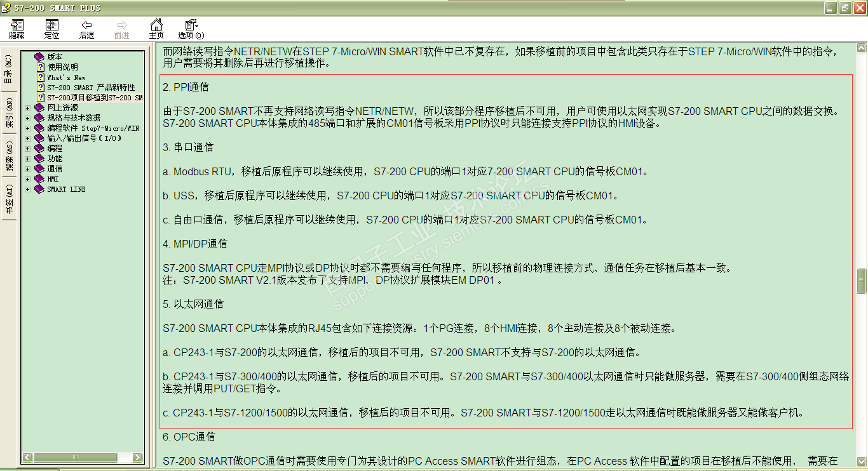The width and height of the screenshot is (868, 471).
Task: Click the book icon beside 输入/输出信号 (I/O)
Action: (40, 138)
